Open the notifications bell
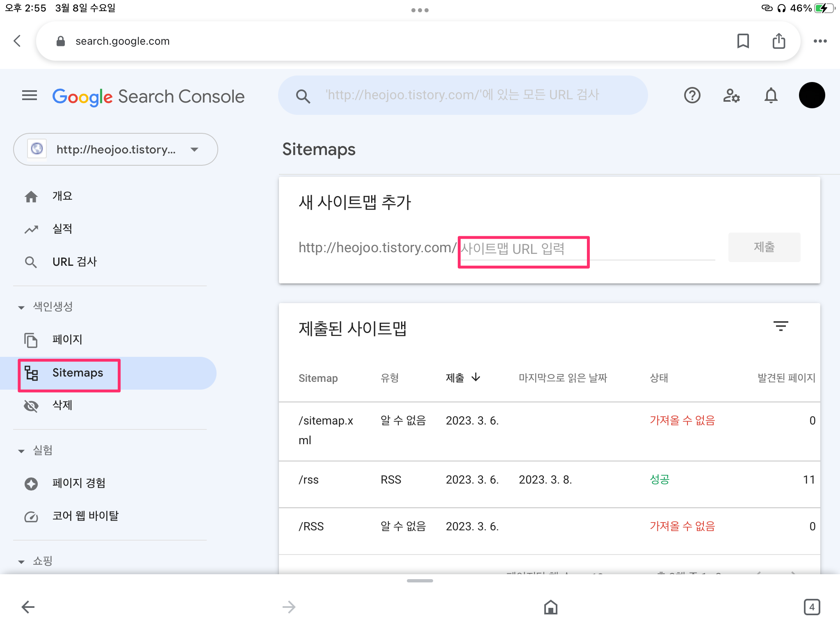This screenshot has width=840, height=630. [x=771, y=96]
